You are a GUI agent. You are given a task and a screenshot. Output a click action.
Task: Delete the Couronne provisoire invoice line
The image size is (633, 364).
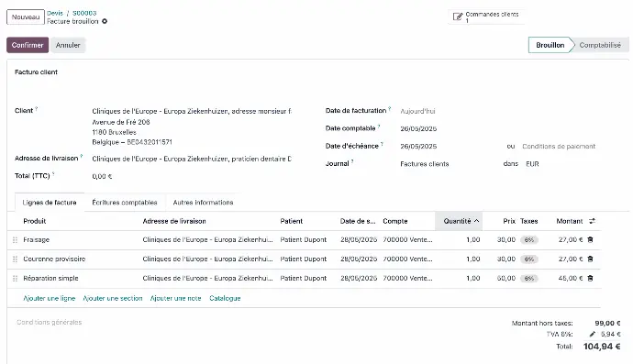click(x=590, y=259)
